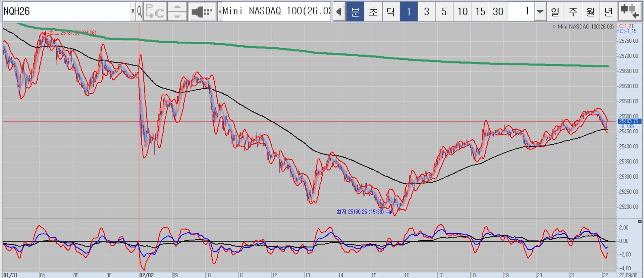
Task: Expand small dropdown arrow beside speaker icon
Action: (220, 12)
